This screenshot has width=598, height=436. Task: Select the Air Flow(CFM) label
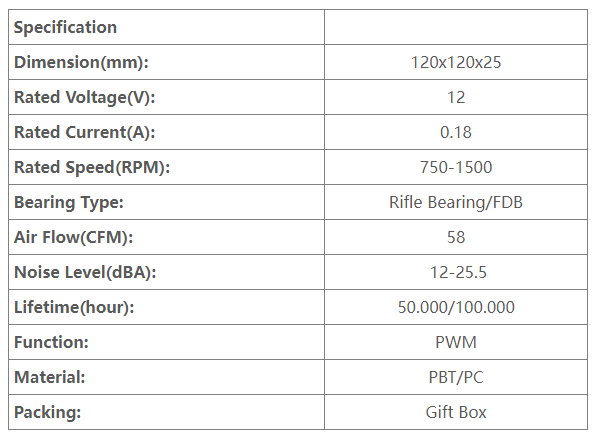point(74,237)
